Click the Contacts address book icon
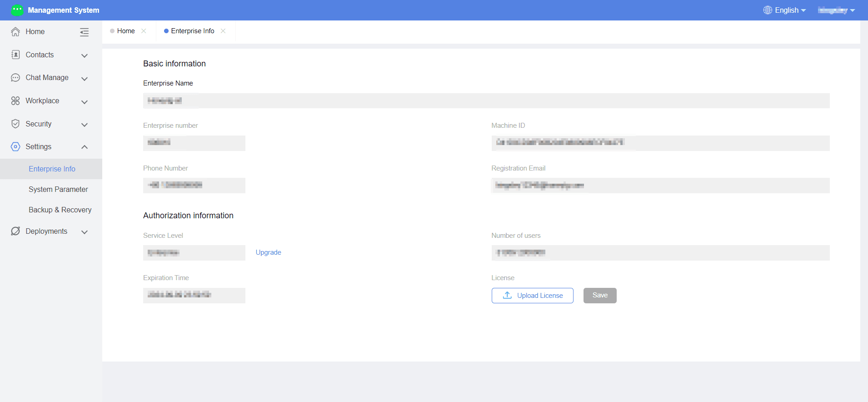 click(15, 55)
